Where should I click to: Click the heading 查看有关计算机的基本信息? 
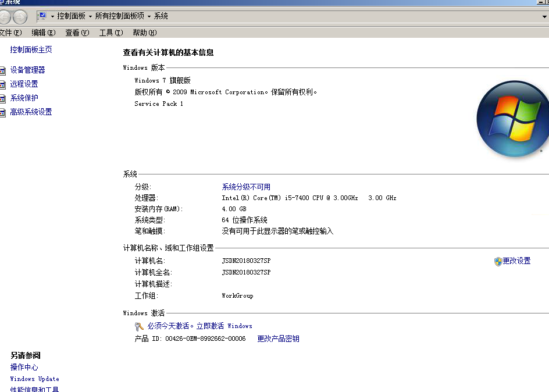[x=168, y=52]
